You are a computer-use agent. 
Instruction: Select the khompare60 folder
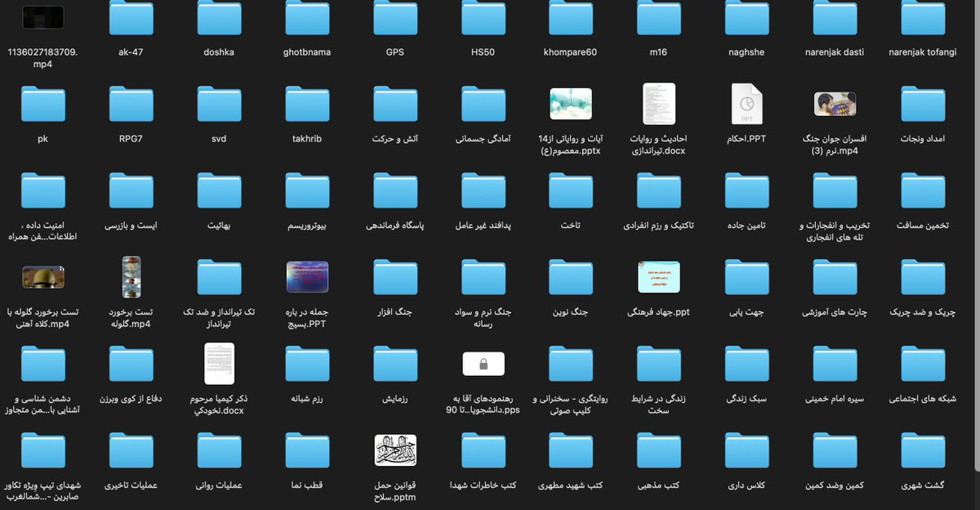571,17
